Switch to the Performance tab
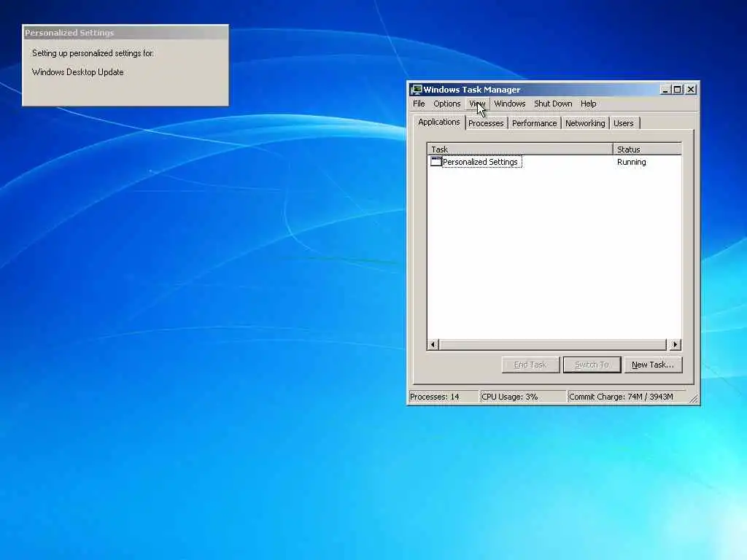The image size is (747, 560). coord(534,123)
